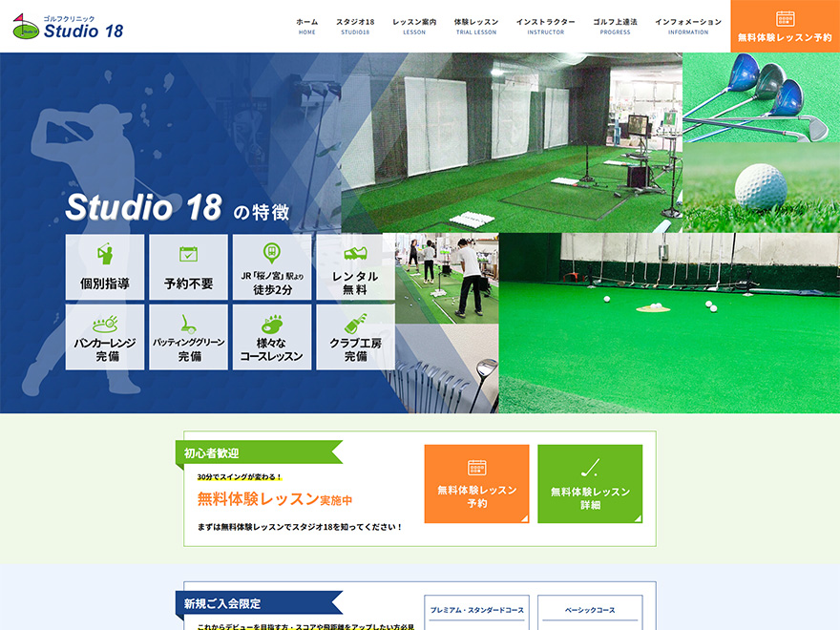The width and height of the screenshot is (840, 630).
Task: Open the インストラクター INSTRUCTOR menu
Action: click(x=545, y=27)
